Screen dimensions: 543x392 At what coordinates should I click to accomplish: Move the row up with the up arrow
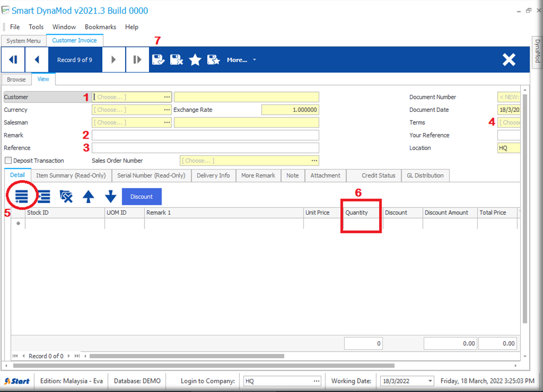click(x=89, y=196)
